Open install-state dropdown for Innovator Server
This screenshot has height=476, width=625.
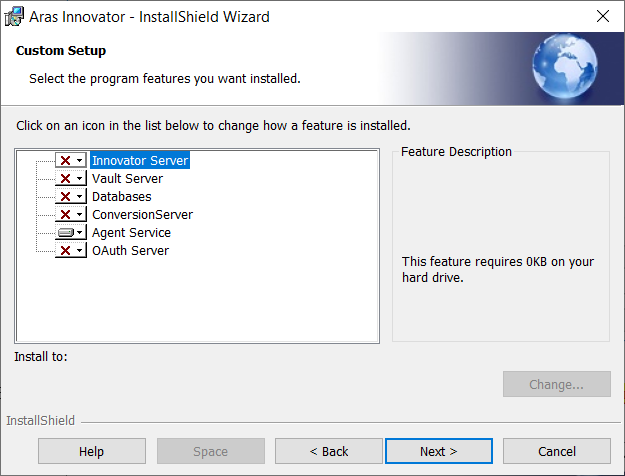click(x=71, y=160)
